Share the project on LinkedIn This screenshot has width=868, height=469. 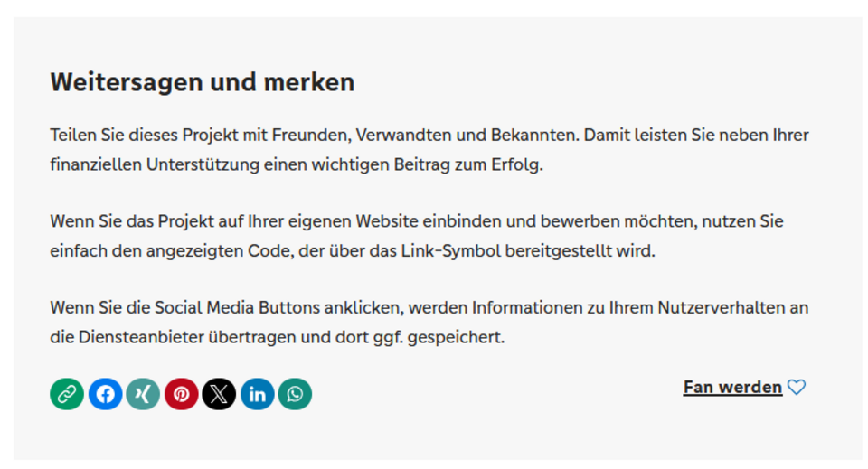click(x=257, y=394)
